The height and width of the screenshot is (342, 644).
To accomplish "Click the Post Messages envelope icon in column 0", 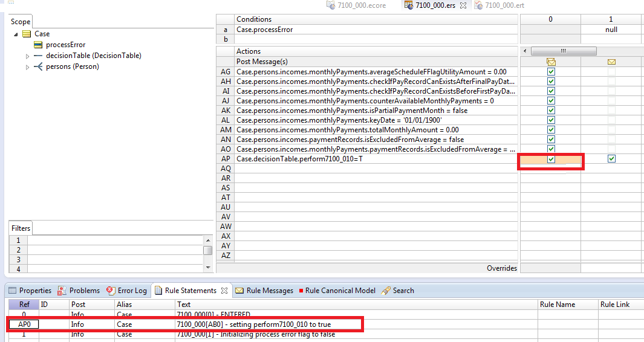I will (551, 62).
